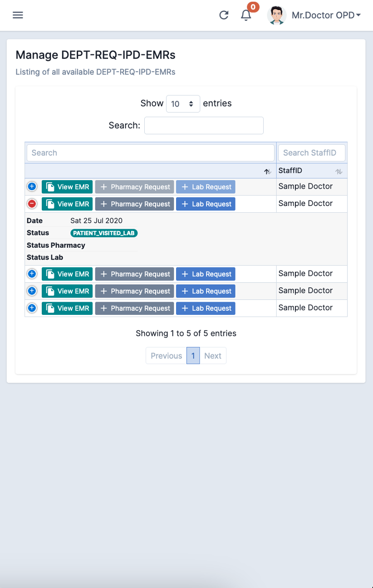373x588 pixels.
Task: Click the doctor avatar picture
Action: click(x=277, y=15)
